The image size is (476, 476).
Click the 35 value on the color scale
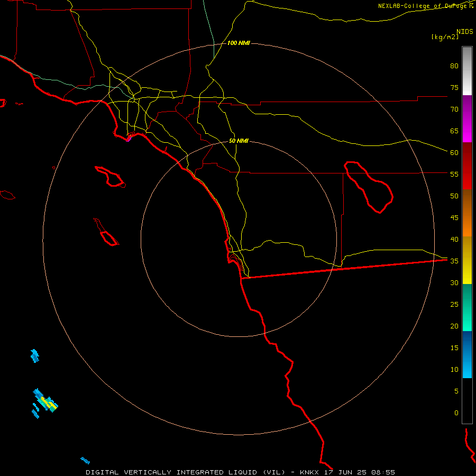tap(454, 261)
